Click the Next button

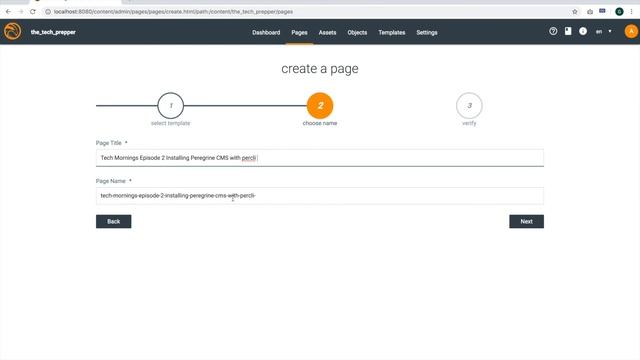pyautogui.click(x=526, y=221)
